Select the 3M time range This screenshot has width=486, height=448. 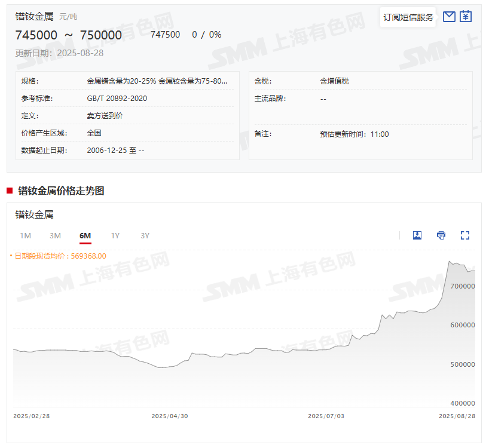pyautogui.click(x=55, y=236)
